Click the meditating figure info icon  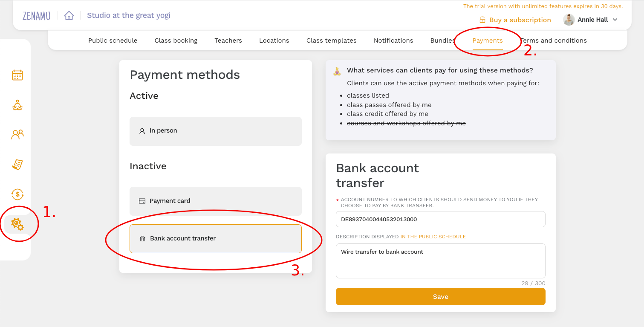click(x=337, y=71)
